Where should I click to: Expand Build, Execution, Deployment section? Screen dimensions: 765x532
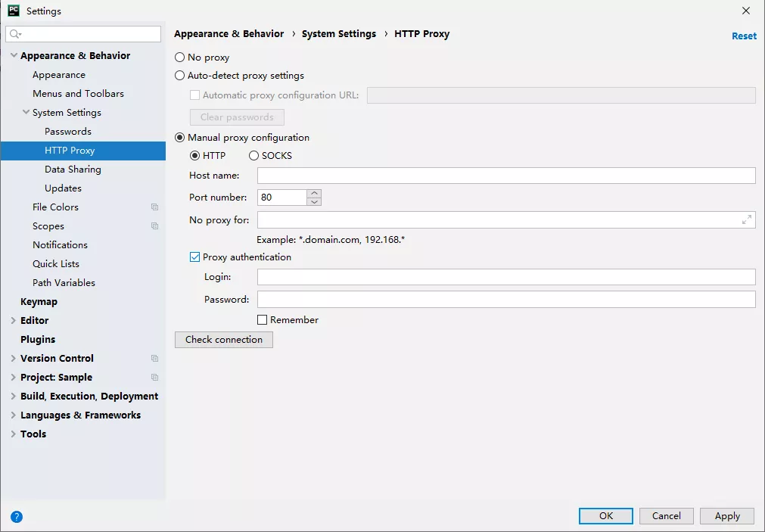(x=13, y=397)
